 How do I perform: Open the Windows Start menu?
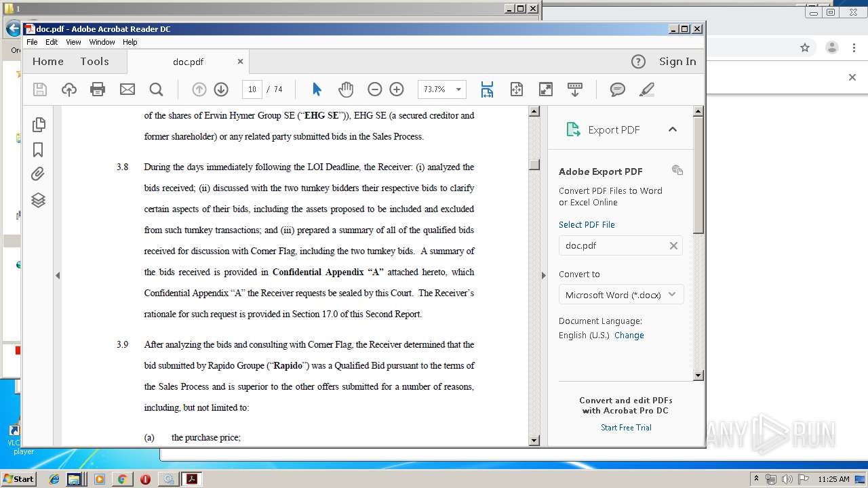click(18, 479)
